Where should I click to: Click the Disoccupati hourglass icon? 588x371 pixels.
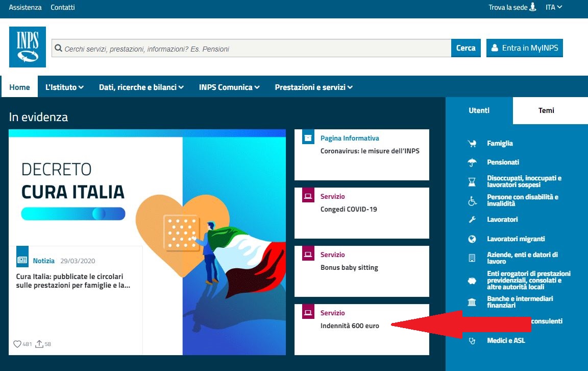(472, 182)
